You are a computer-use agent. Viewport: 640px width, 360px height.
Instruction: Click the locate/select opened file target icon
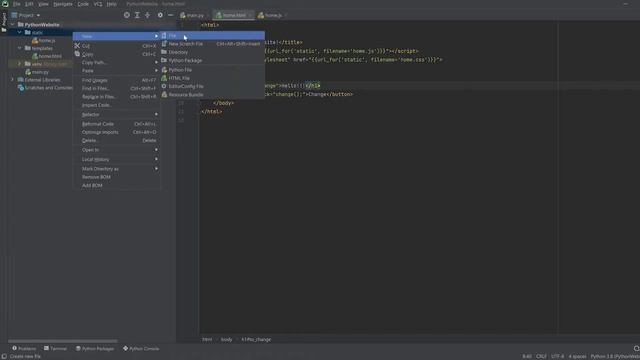tap(127, 15)
